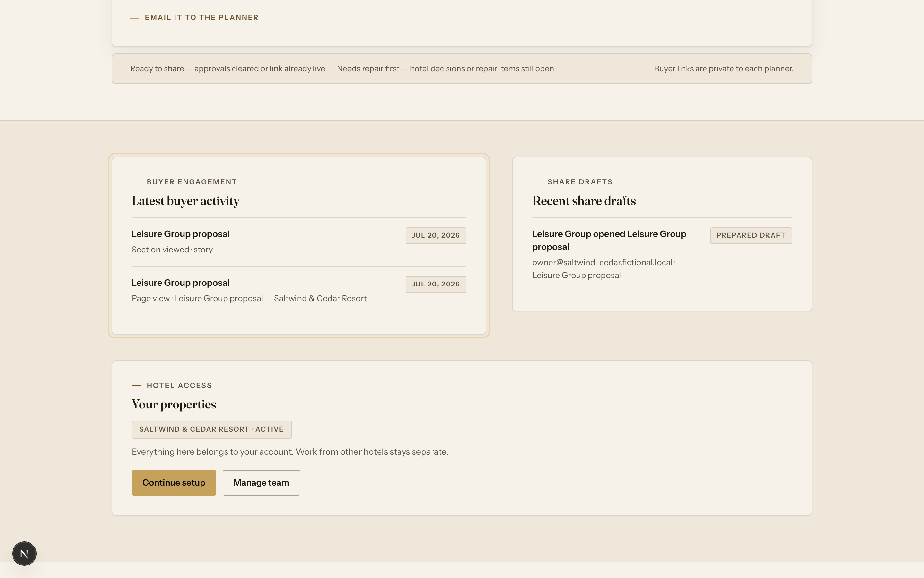Click the Recent share drafts heading
924x578 pixels.
click(584, 201)
